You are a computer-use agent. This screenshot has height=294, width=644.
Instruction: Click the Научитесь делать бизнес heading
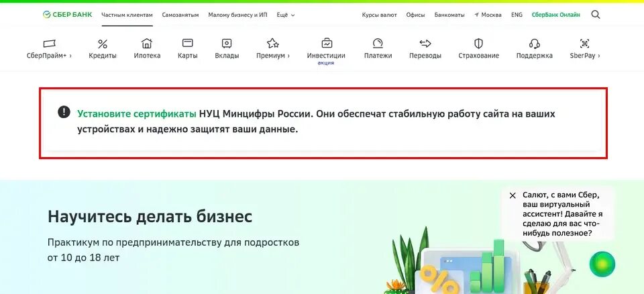(x=150, y=217)
